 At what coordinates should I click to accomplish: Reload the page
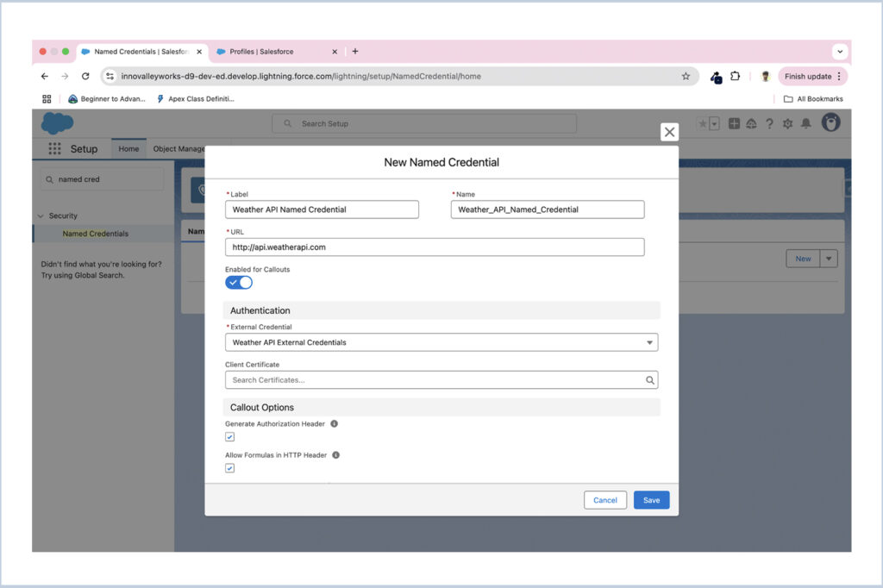coord(85,76)
